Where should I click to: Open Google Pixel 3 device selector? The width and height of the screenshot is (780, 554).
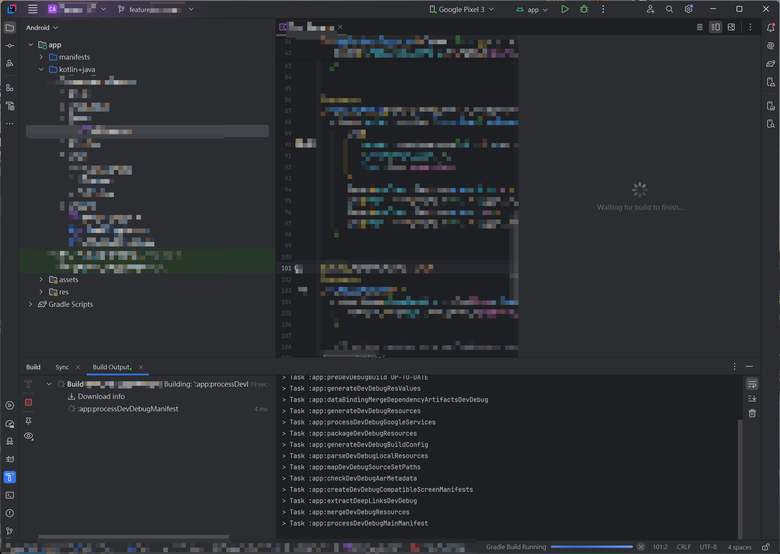point(462,9)
